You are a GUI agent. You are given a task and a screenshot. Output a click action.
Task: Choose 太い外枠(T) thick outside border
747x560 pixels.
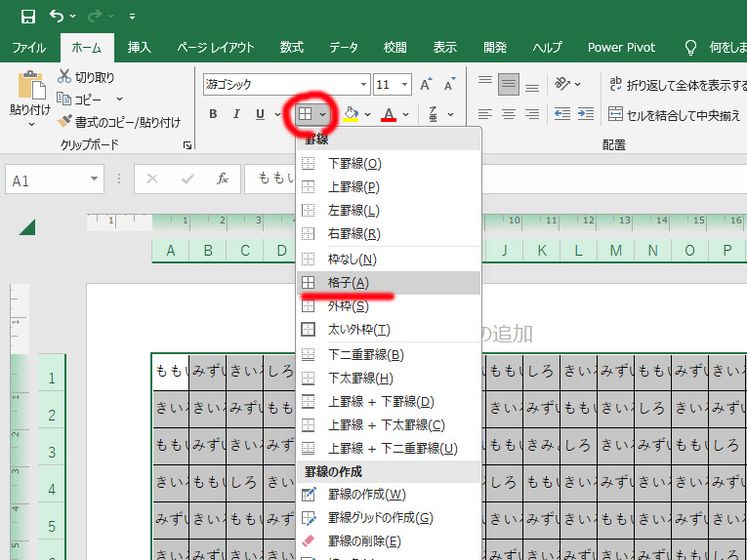click(358, 330)
